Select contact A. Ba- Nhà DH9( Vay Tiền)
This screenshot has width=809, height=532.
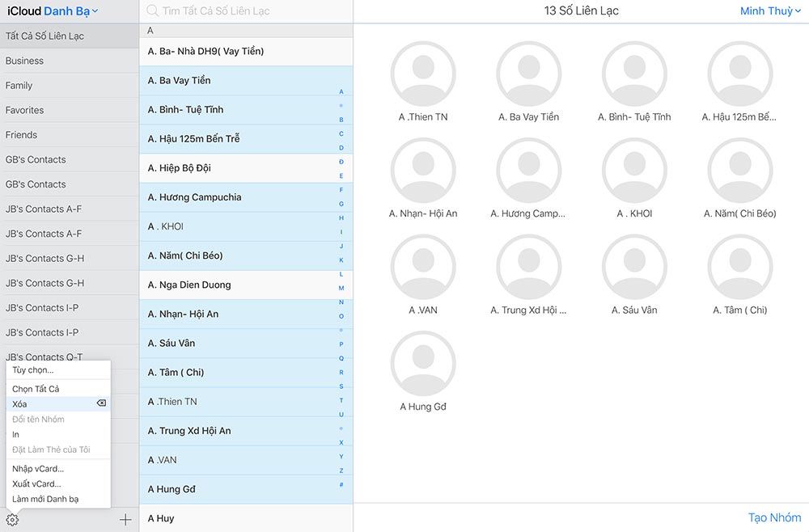(246, 51)
